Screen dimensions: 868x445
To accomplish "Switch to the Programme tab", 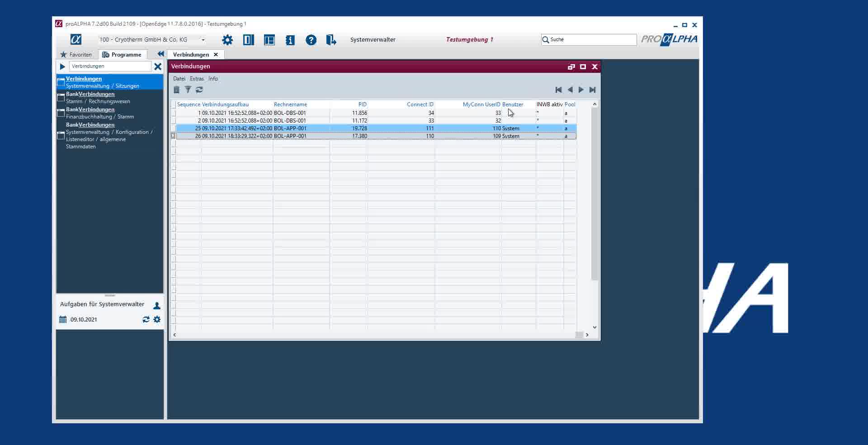I will (x=122, y=54).
